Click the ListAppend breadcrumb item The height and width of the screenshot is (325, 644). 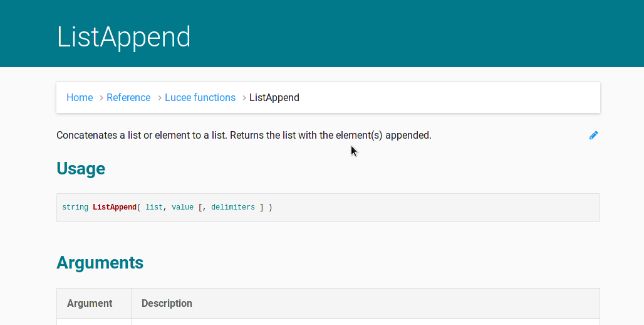pos(274,97)
